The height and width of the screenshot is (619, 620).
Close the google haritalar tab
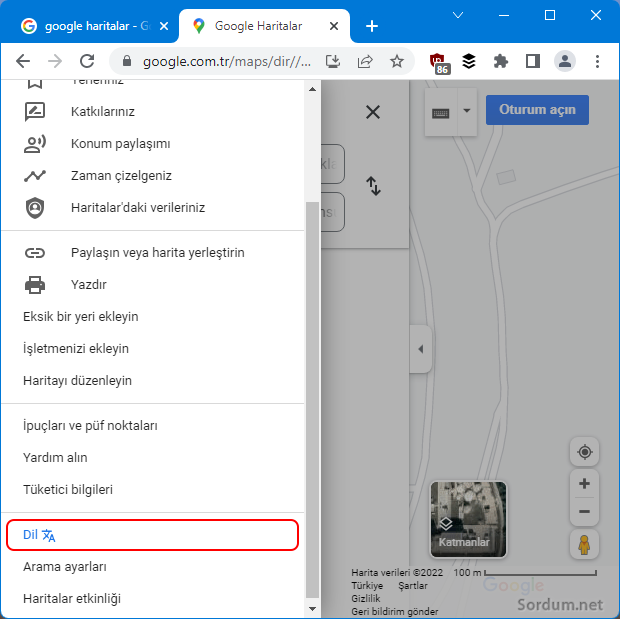164,27
